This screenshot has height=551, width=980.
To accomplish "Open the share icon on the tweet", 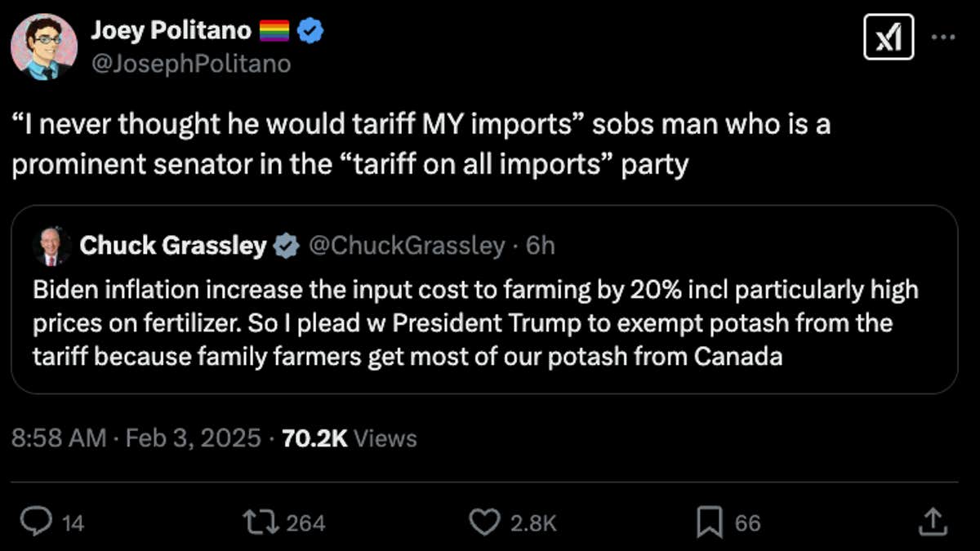I will coord(932,521).
